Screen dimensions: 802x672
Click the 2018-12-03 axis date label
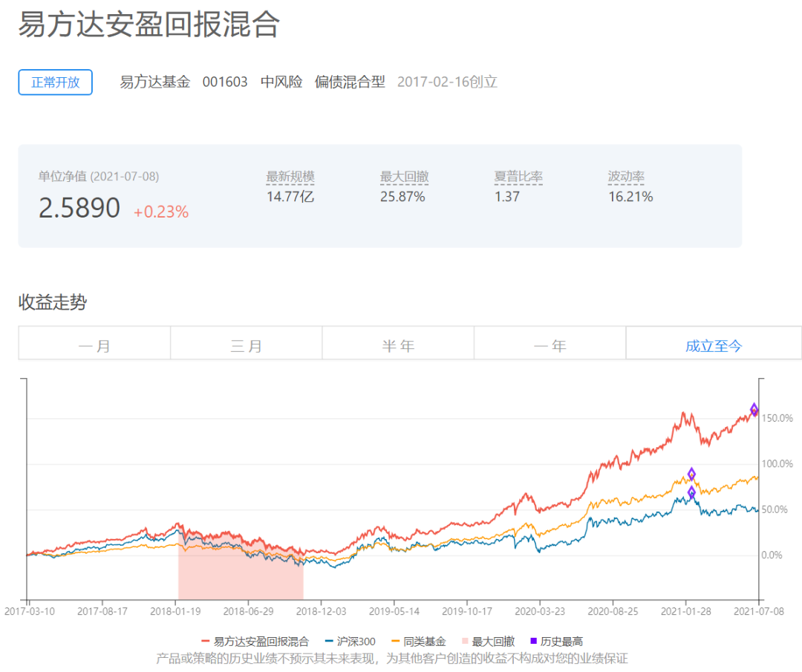click(322, 611)
